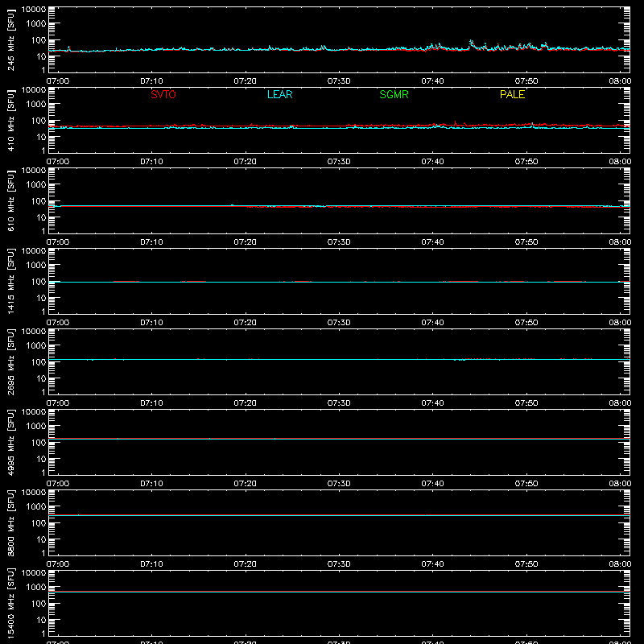Select the 410 MHz [SFU] axis title
Screen dimensions: 644x644
point(10,120)
